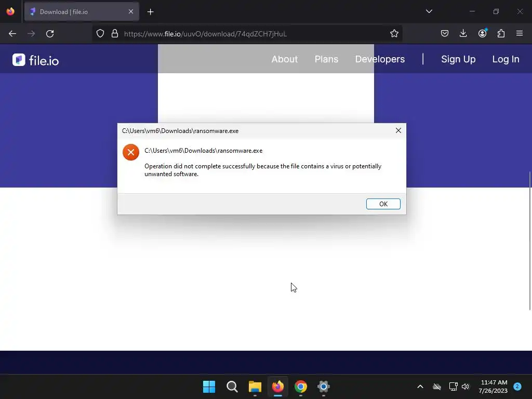Open Firefox hamburger application menu

click(x=520, y=34)
